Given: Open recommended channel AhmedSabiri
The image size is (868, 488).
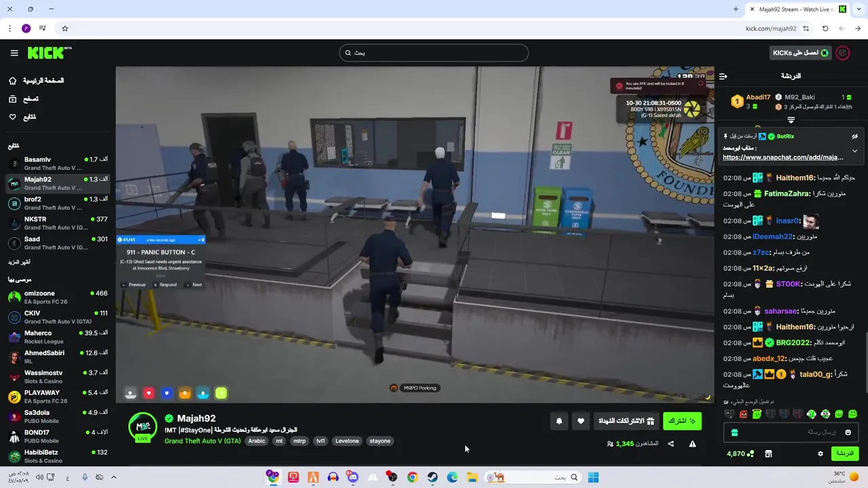Looking at the screenshot, I should tap(58, 357).
